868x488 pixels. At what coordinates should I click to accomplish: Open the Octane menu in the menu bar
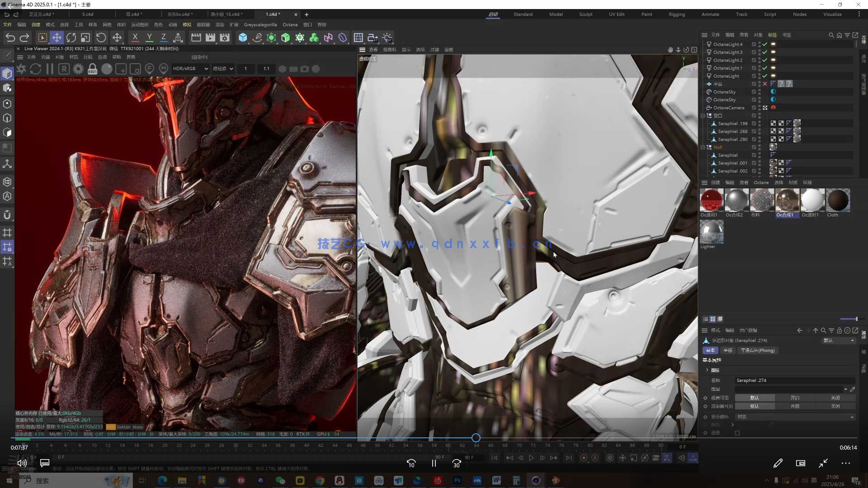tap(290, 24)
